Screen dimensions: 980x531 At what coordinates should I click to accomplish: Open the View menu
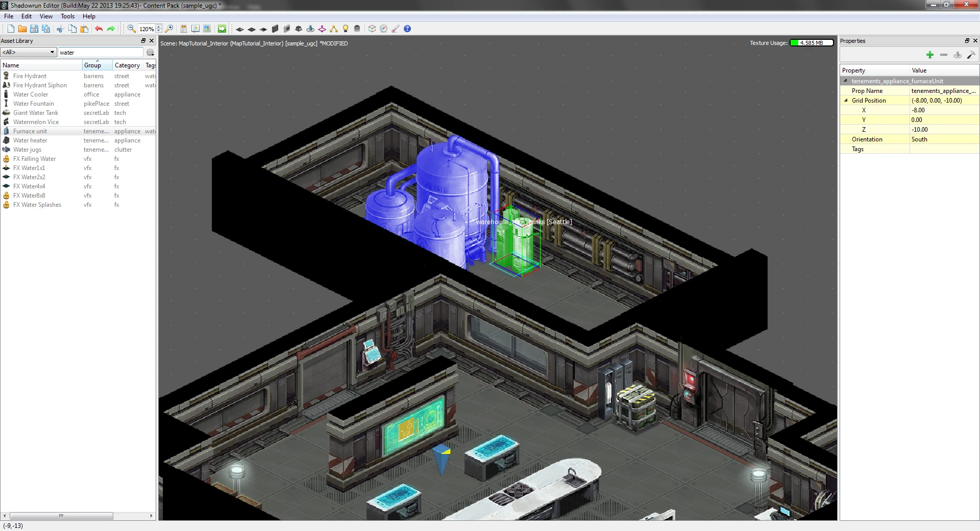[46, 16]
